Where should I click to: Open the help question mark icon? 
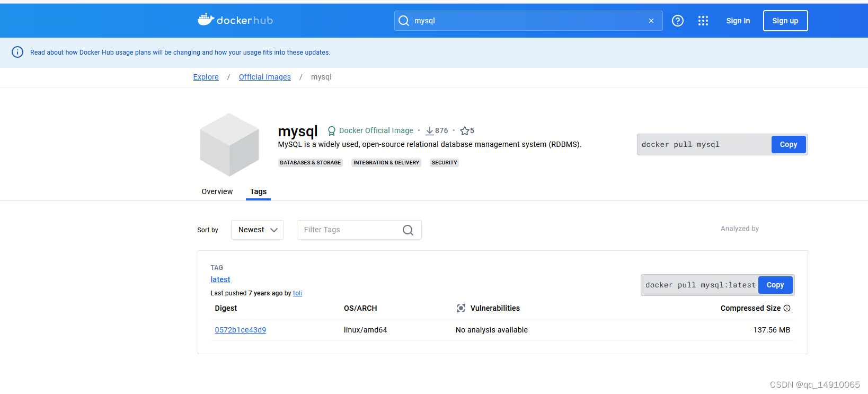pos(678,21)
